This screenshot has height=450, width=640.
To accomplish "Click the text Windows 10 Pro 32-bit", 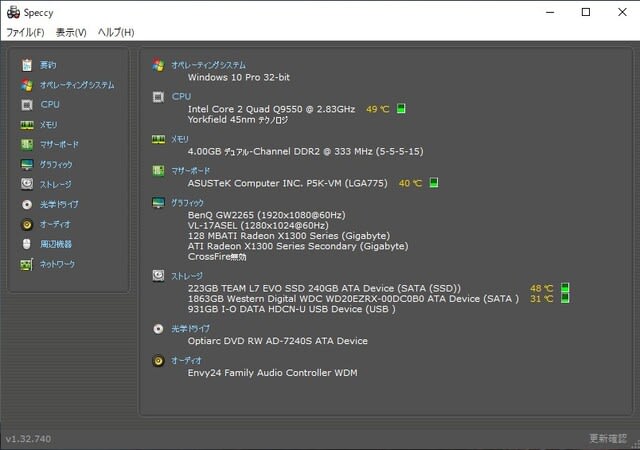I will point(239,77).
